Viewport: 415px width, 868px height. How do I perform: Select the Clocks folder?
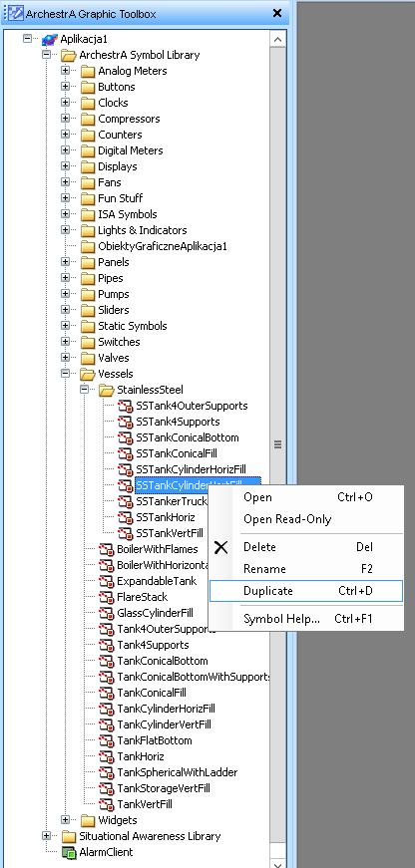pos(113,103)
